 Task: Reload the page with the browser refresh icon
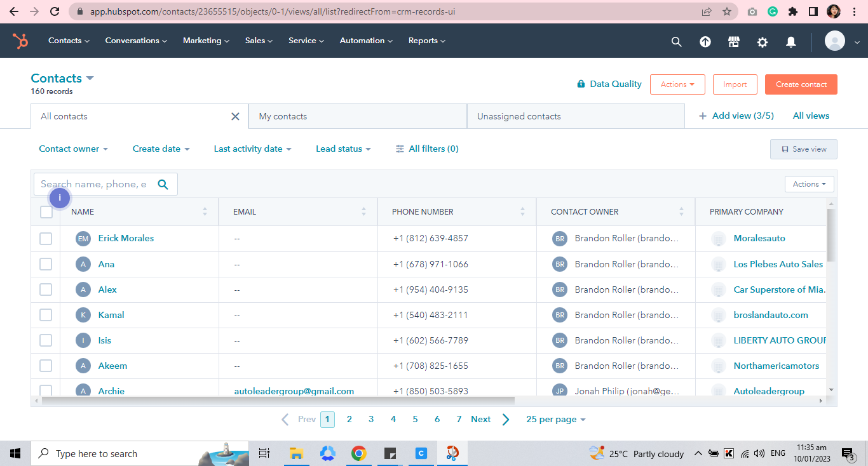(x=55, y=11)
